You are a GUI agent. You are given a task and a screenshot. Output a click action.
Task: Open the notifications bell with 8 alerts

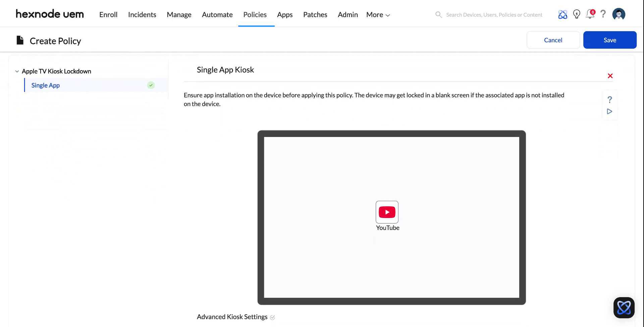tap(590, 14)
